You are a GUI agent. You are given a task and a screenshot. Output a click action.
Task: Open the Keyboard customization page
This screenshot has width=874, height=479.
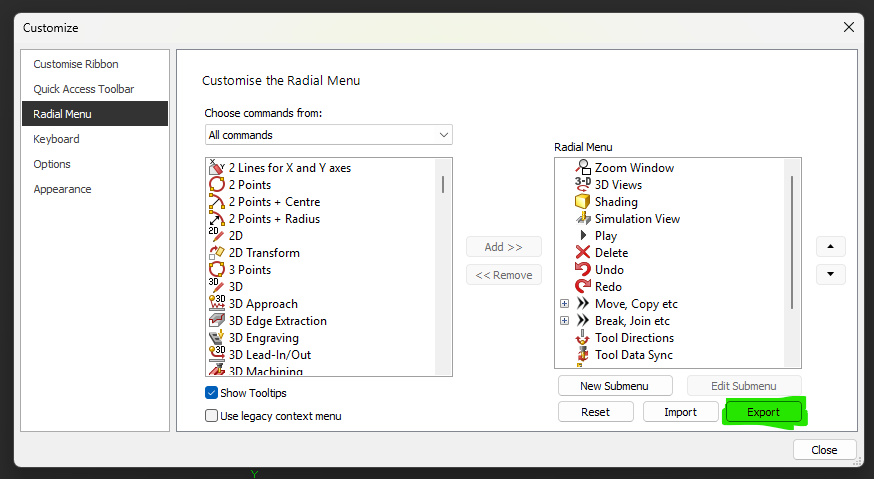click(56, 139)
